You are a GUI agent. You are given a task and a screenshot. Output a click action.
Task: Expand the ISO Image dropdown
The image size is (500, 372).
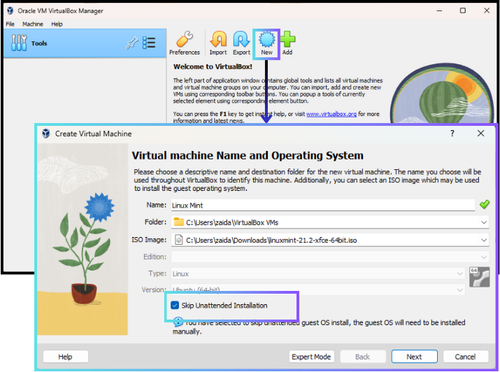tap(484, 240)
